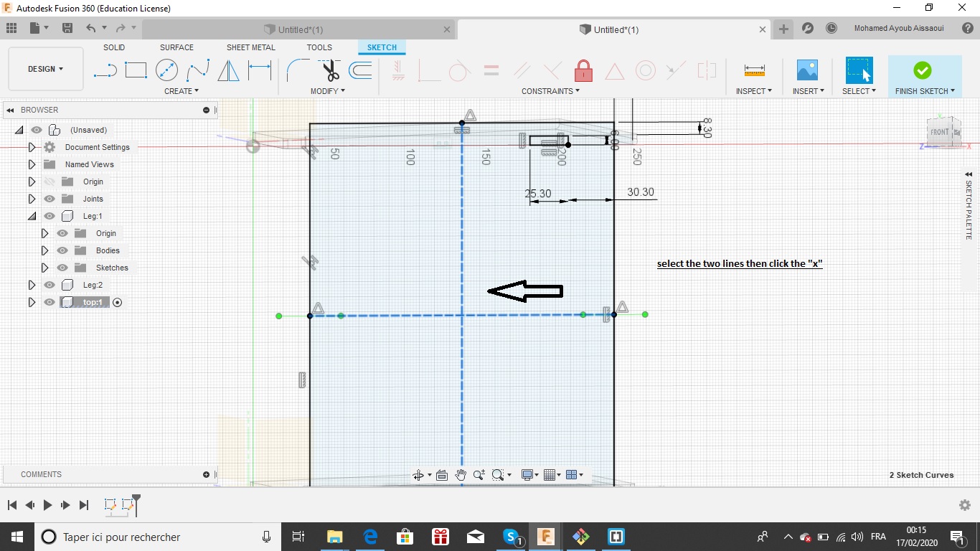Expand the Leg:2 component tree

click(x=32, y=285)
